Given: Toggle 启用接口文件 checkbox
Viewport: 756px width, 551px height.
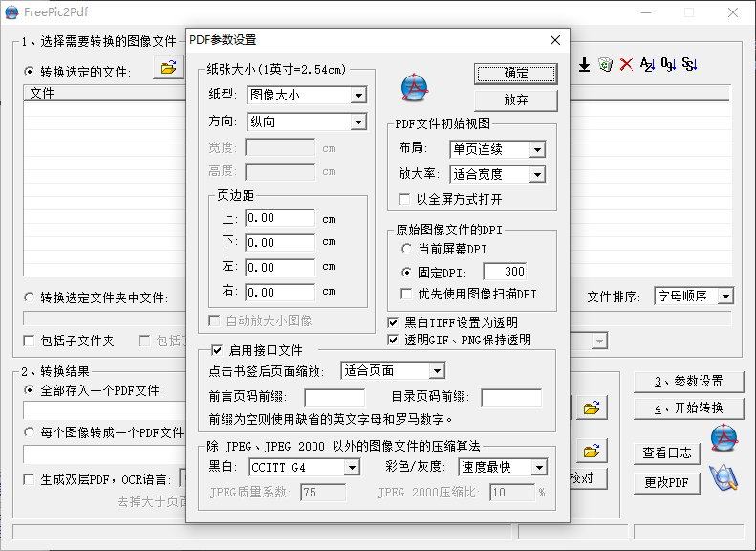Looking at the screenshot, I should tap(217, 350).
